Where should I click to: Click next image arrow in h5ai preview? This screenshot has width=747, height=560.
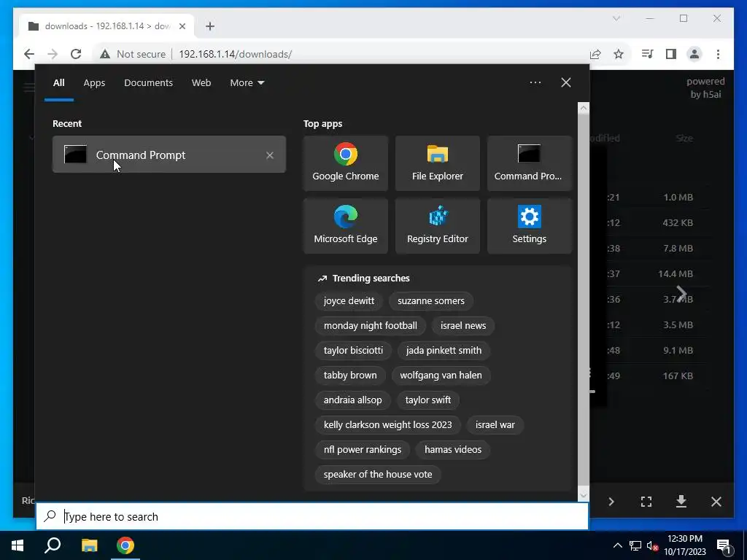click(x=682, y=294)
